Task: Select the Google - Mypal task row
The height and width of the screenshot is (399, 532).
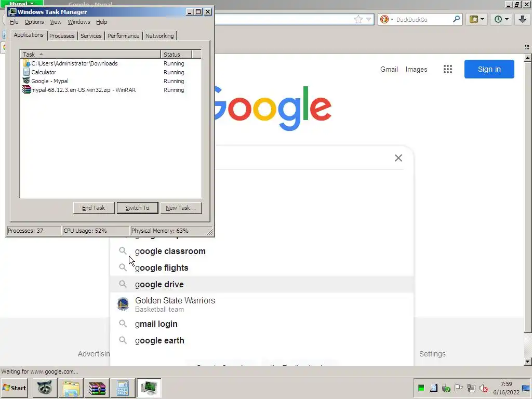Action: [111, 81]
